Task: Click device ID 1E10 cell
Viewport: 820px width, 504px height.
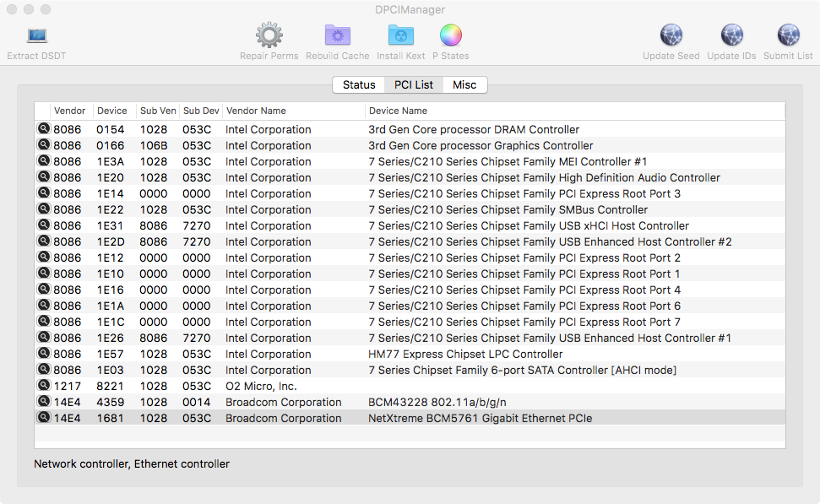Action: point(111,274)
